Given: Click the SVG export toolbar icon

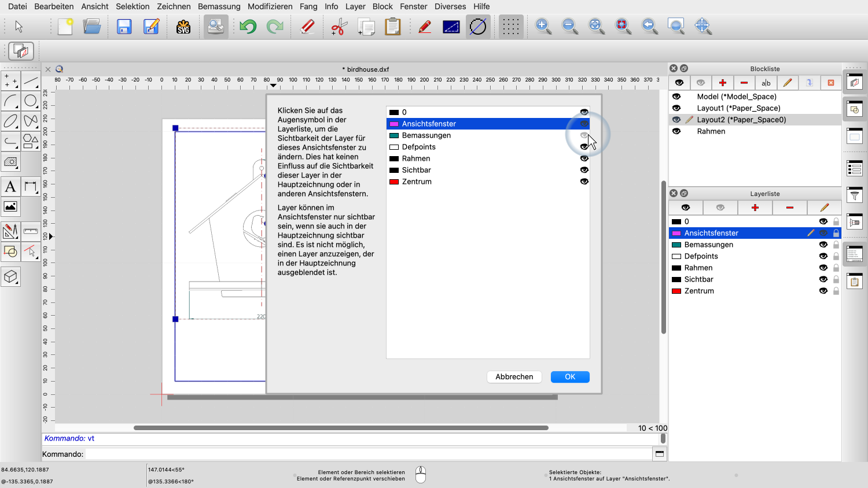Looking at the screenshot, I should pyautogui.click(x=183, y=26).
